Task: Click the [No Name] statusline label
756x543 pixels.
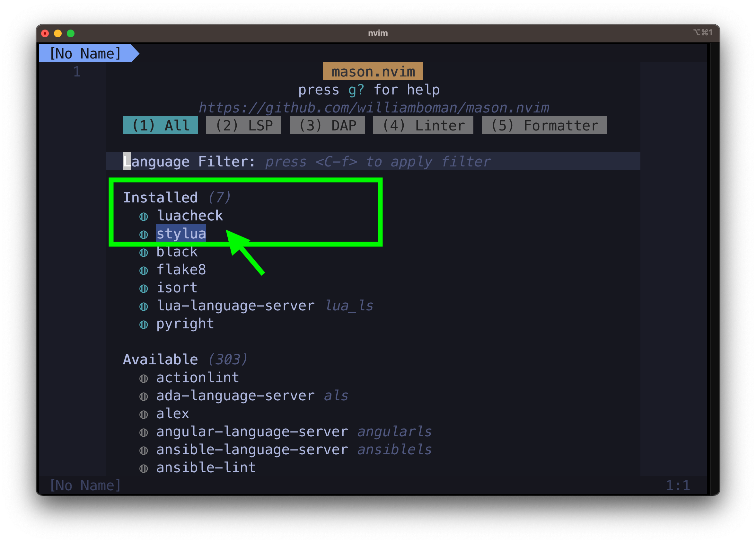Action: [x=85, y=485]
